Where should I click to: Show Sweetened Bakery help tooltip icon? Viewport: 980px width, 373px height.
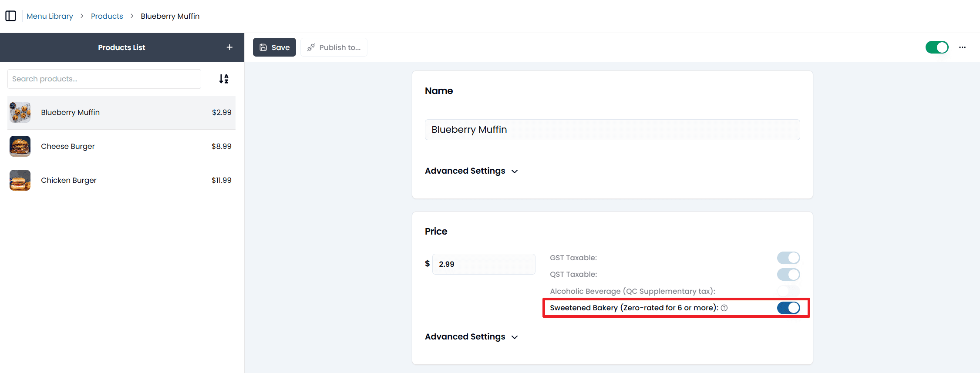click(724, 308)
